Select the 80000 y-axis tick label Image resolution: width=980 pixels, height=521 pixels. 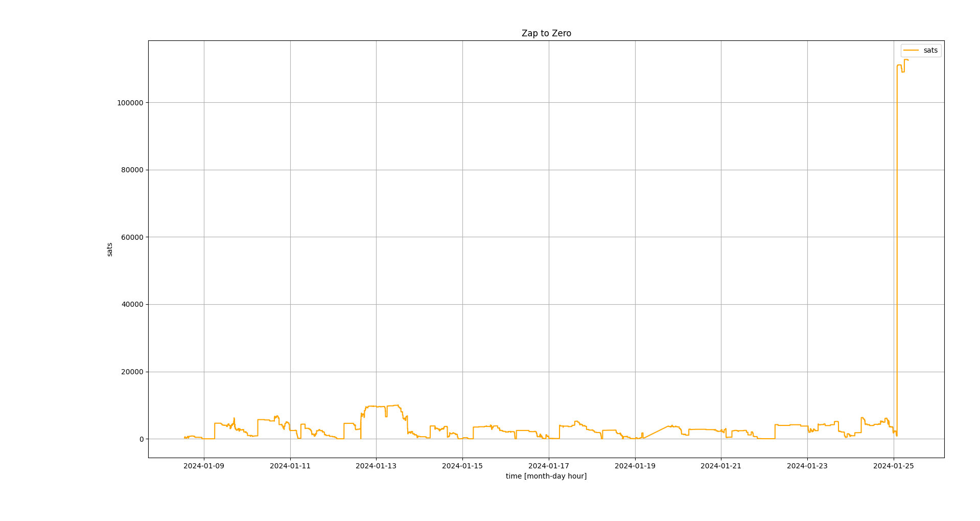pyautogui.click(x=132, y=170)
